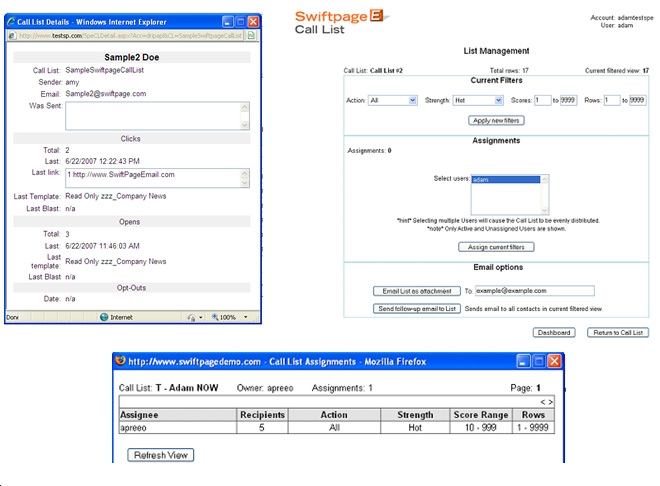The height and width of the screenshot is (486, 660).
Task: Open the zoom 100% magnifier in the IE status bar
Action: 215,317
